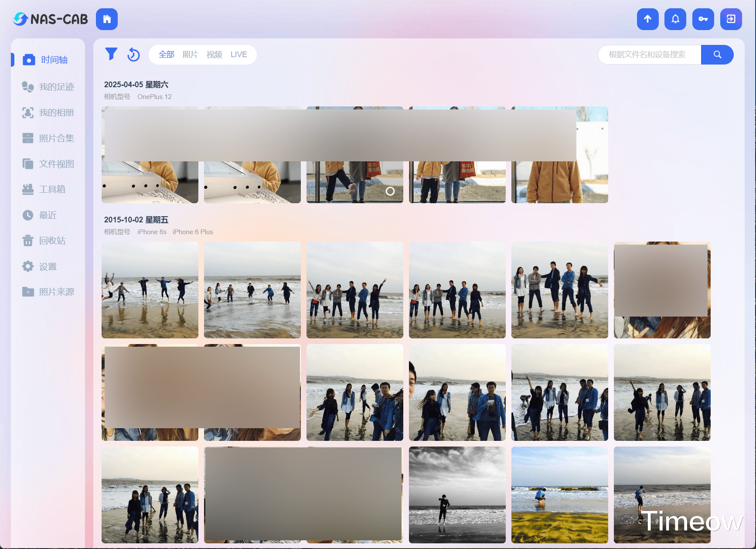756x549 pixels.
Task: Open the second beach photo of 2015-10-02
Action: 252,290
